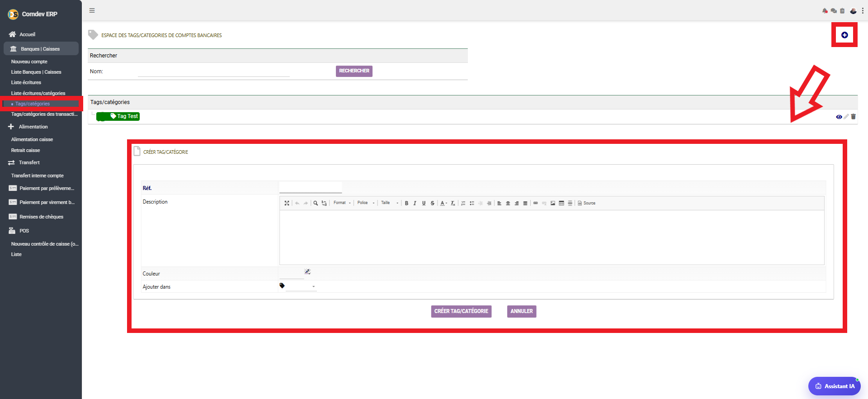Click the add new tag plus icon
Screen dimensions: 868x399
click(844, 35)
